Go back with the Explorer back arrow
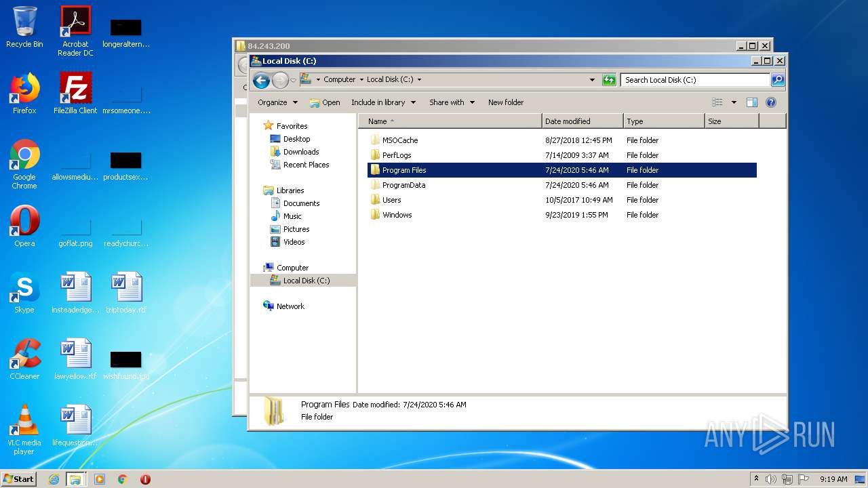Screen dimensions: 868x488 (261, 81)
